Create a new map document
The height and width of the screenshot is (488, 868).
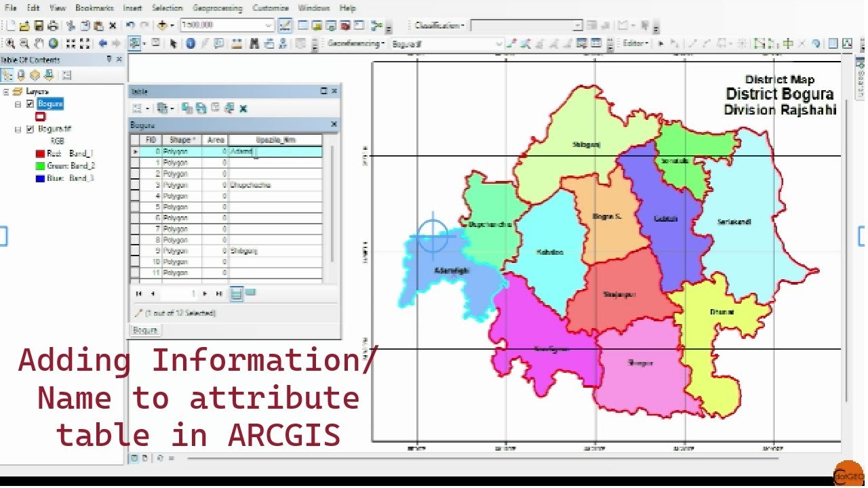[x=11, y=26]
